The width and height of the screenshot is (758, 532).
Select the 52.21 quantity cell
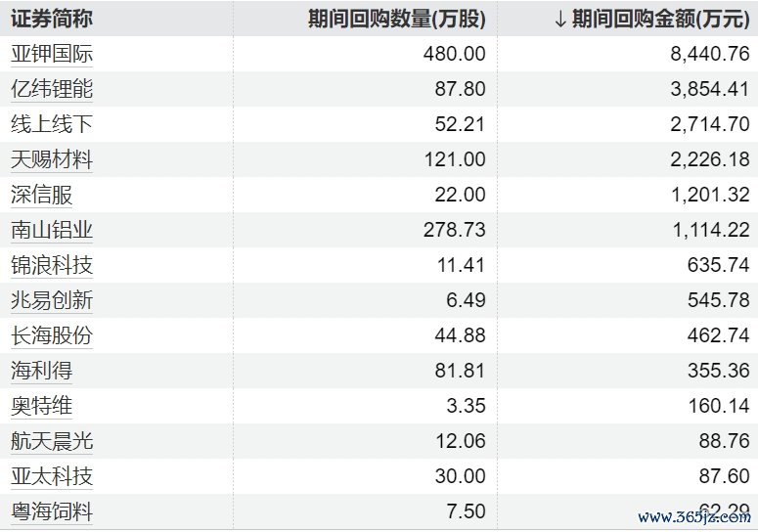pos(365,124)
